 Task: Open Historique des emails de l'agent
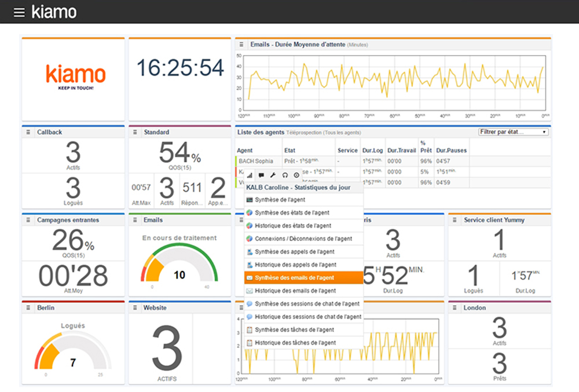(x=304, y=291)
